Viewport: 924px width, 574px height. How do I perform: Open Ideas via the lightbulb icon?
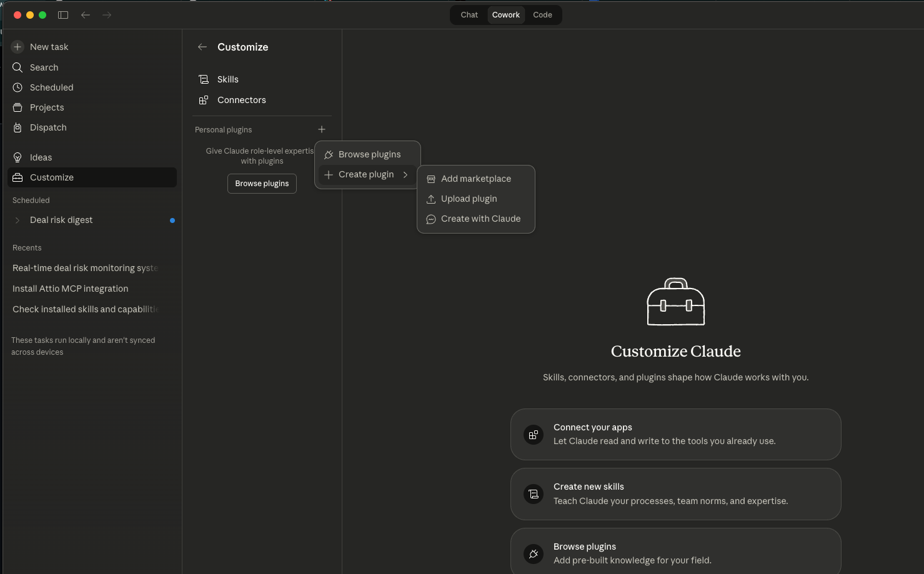(17, 157)
